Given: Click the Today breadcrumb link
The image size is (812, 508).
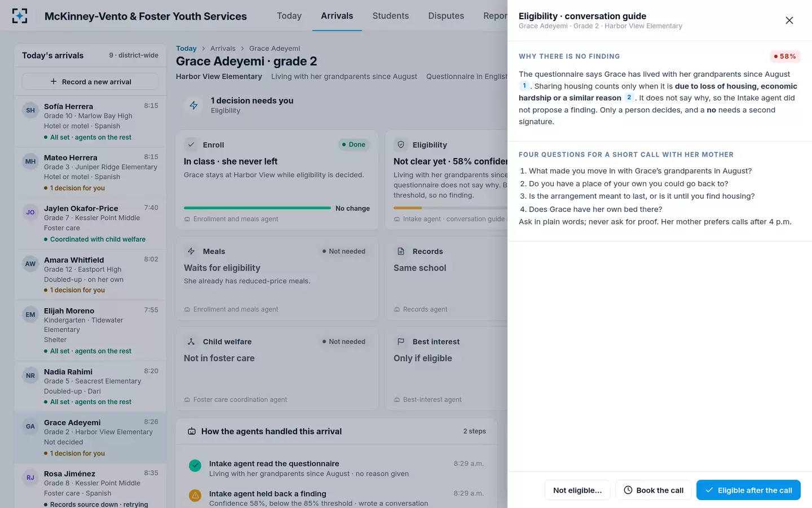Looking at the screenshot, I should pyautogui.click(x=186, y=49).
